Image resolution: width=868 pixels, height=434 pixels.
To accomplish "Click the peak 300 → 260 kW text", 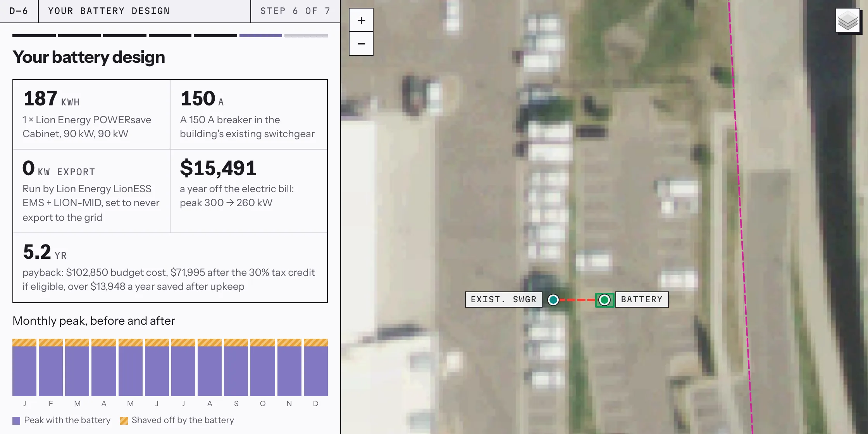I will point(226,203).
